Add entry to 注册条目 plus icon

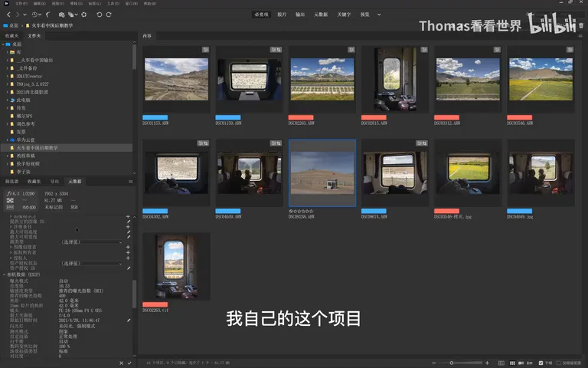(129, 227)
